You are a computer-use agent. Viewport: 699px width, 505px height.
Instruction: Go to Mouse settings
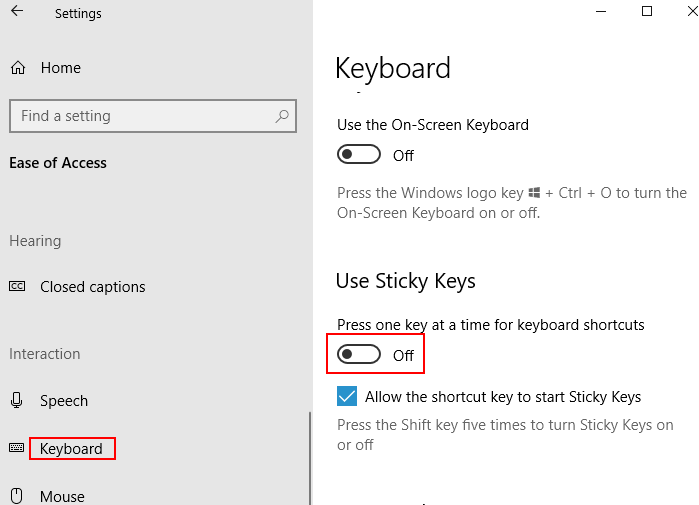[62, 496]
